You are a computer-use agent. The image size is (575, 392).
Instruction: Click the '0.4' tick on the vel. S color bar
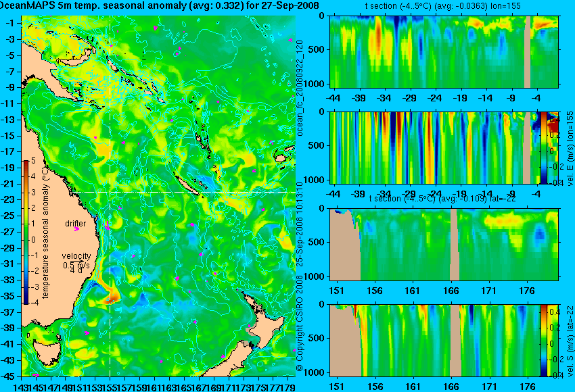(x=555, y=312)
